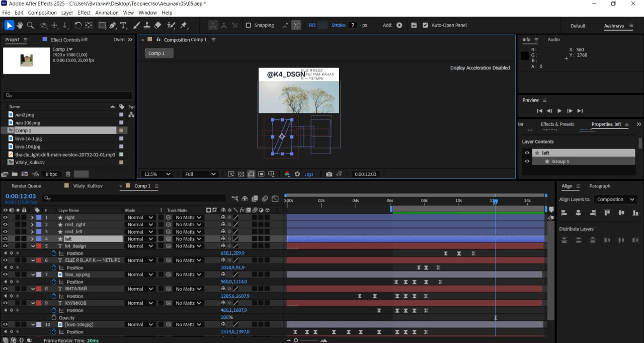Select the Selection (arrow) tool
644x343 pixels.
[9, 25]
